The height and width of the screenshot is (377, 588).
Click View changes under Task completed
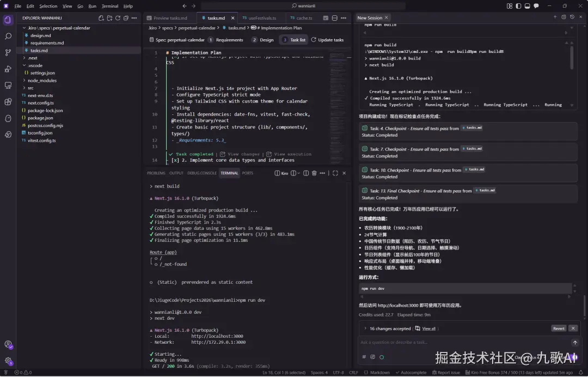tap(240, 154)
